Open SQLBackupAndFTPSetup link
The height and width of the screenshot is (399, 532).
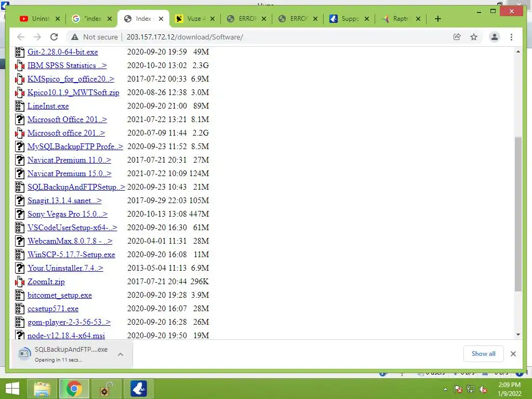click(76, 187)
